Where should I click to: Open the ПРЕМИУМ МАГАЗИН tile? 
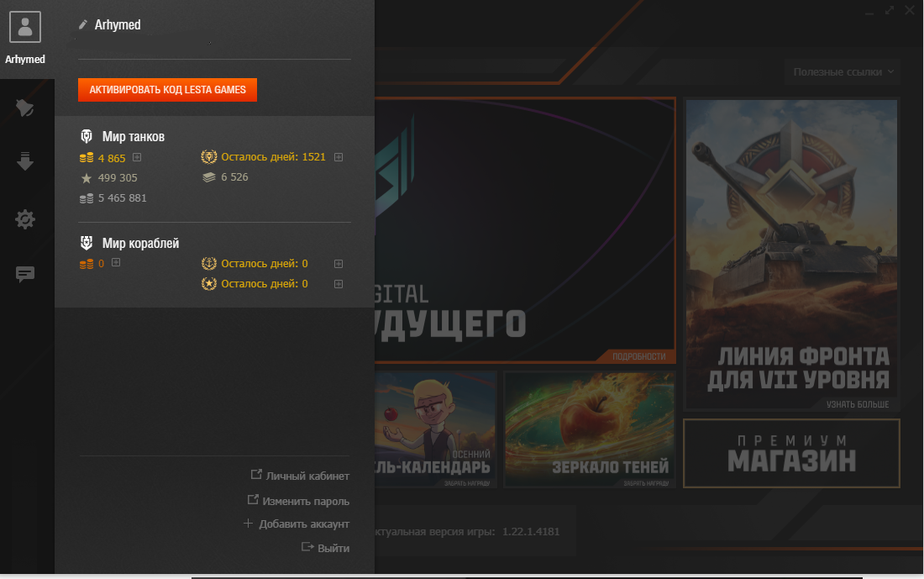791,454
